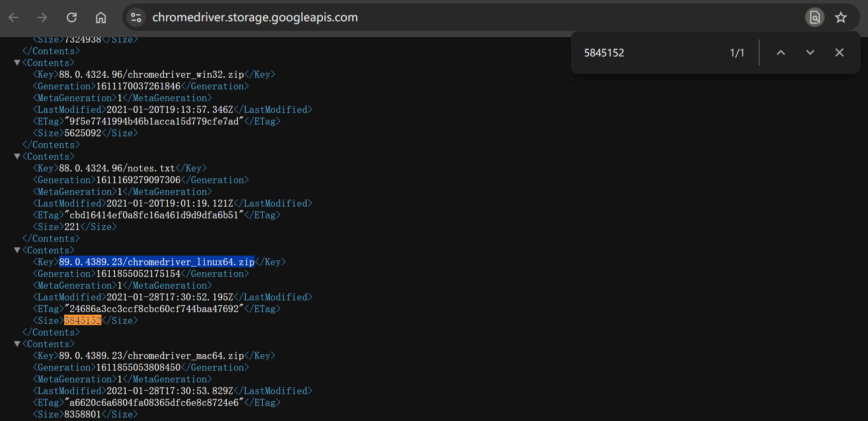868x421 pixels.
Task: Click key 88.0.4324.96/notes.txt
Action: pyautogui.click(x=117, y=168)
